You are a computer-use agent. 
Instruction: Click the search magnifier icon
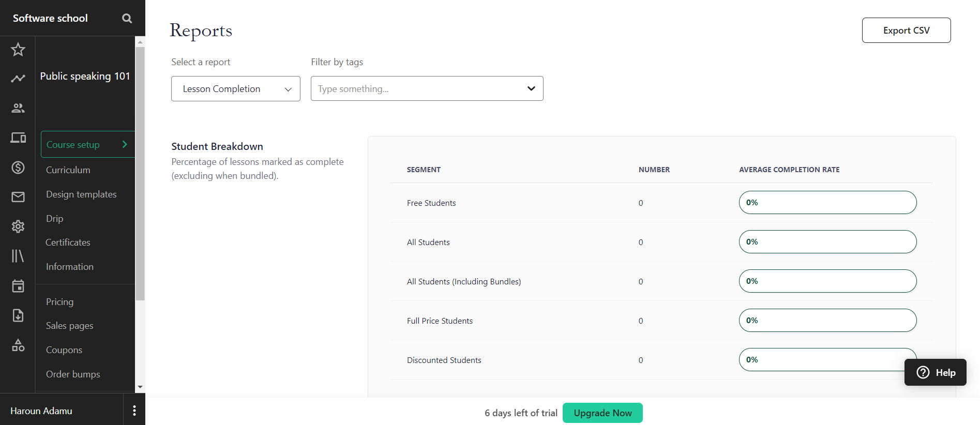(x=127, y=18)
